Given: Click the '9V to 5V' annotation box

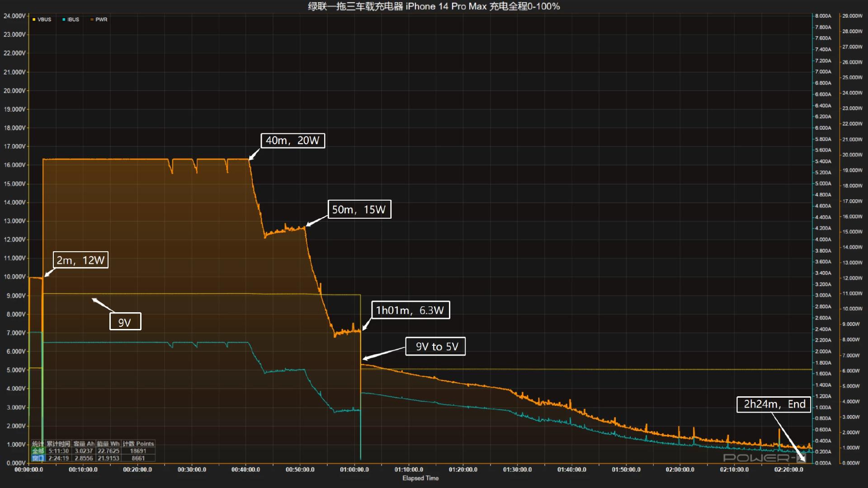Looking at the screenshot, I should coord(435,347).
